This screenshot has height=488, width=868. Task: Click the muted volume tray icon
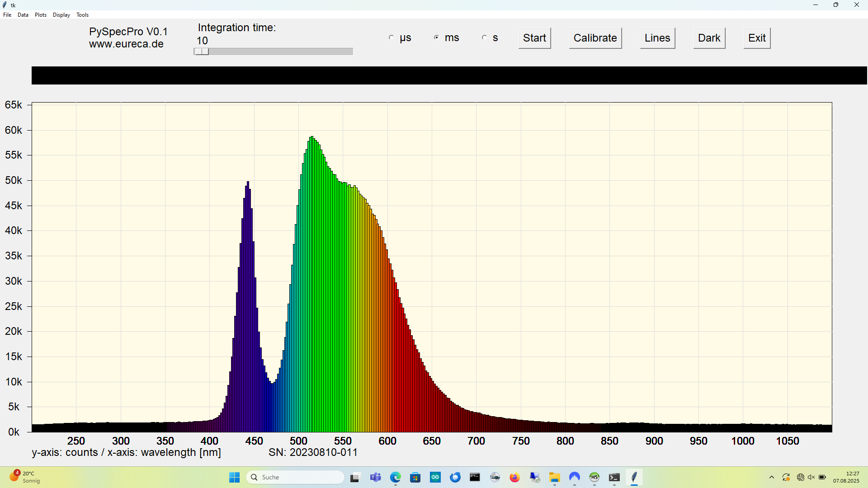pyautogui.click(x=811, y=477)
